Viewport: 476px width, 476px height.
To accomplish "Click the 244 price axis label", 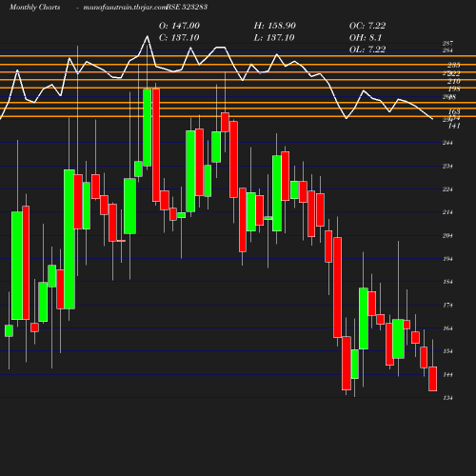I will [x=447, y=143].
